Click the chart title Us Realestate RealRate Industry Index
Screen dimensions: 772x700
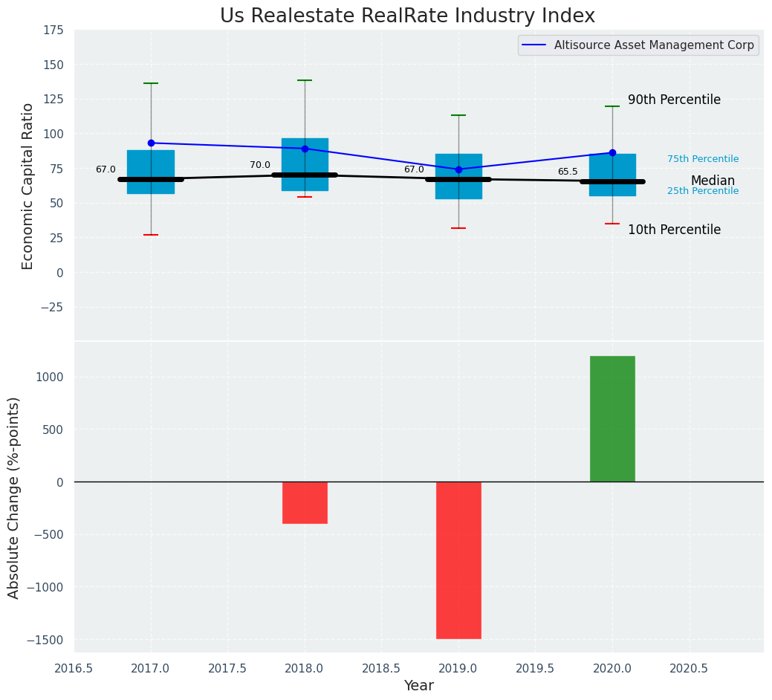407,16
